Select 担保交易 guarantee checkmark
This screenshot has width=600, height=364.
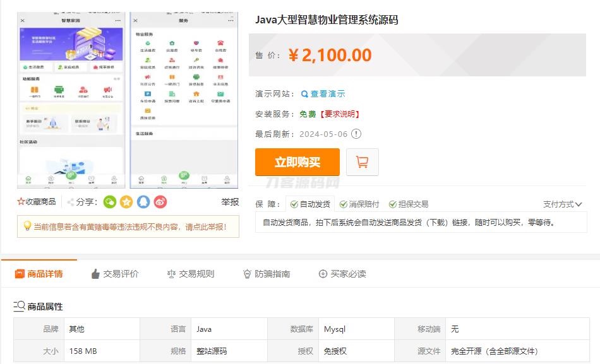(x=393, y=204)
